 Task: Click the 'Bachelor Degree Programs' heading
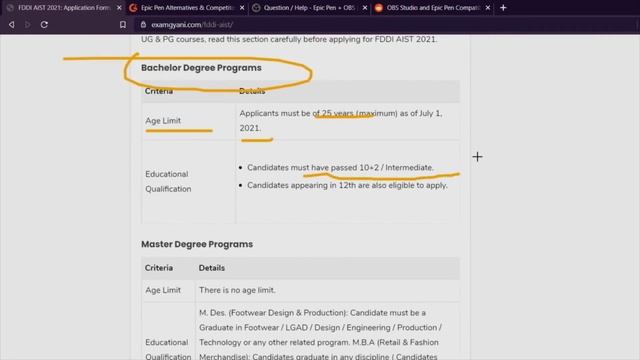201,68
